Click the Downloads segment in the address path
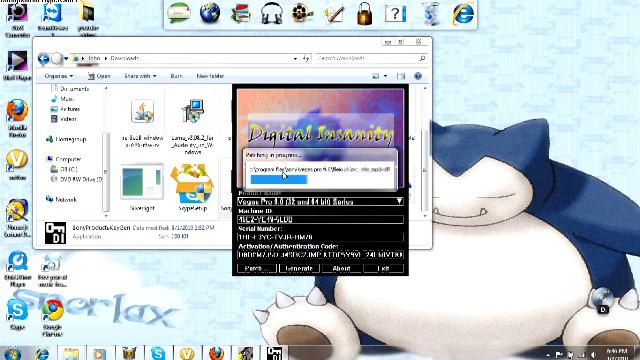640x360 pixels. pos(124,58)
